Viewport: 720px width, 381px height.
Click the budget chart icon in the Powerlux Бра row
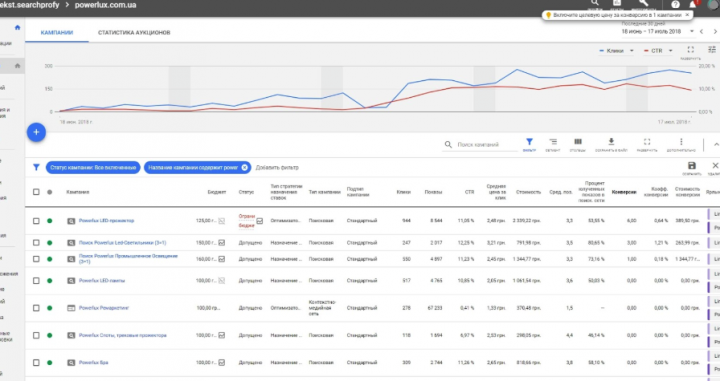(222, 363)
